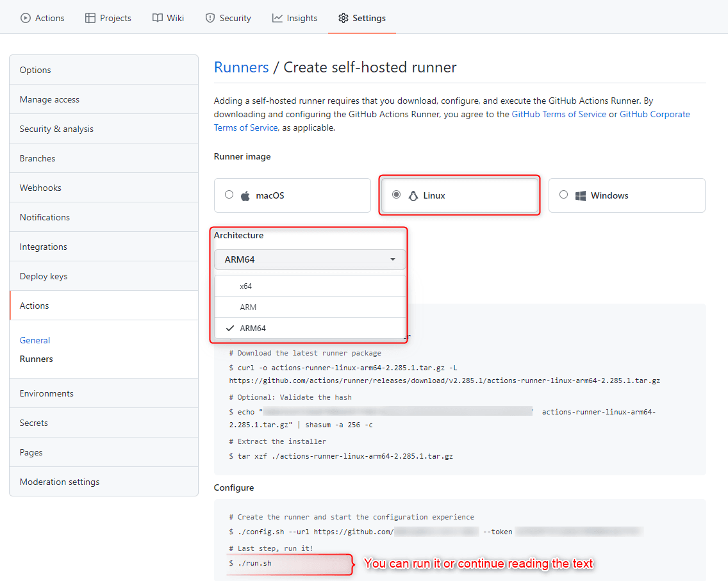Viewport: 728px width, 581px height.
Task: Open Secrets settings
Action: click(104, 423)
